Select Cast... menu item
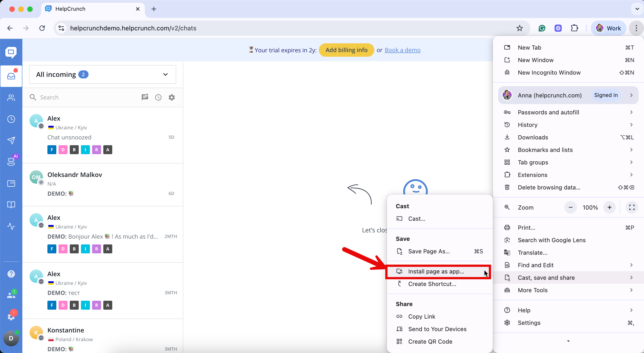Viewport: 644px width, 353px height. (x=439, y=219)
